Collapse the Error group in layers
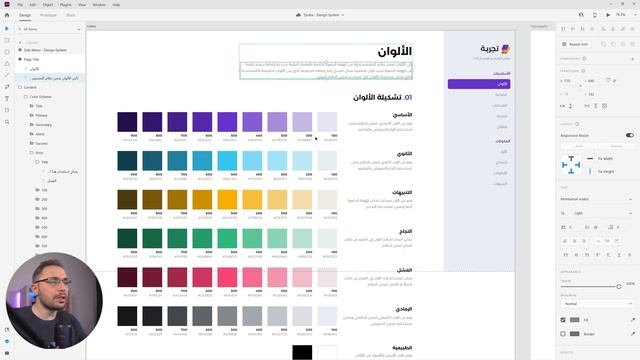Image resolution: width=640 pixels, height=360 pixels. (31, 153)
